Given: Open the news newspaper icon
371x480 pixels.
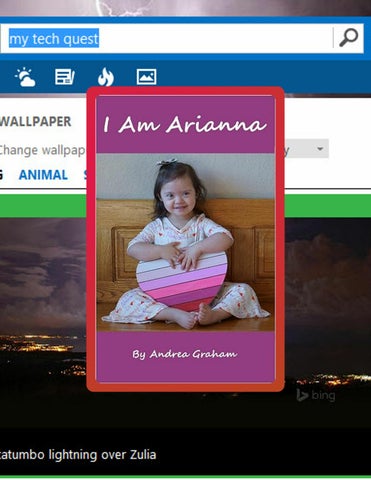Looking at the screenshot, I should [65, 77].
